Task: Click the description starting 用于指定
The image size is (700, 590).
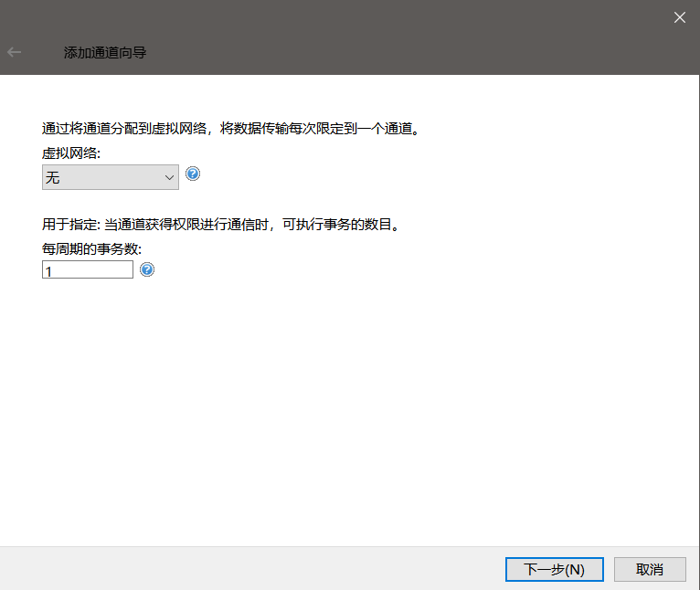Action: (x=221, y=224)
